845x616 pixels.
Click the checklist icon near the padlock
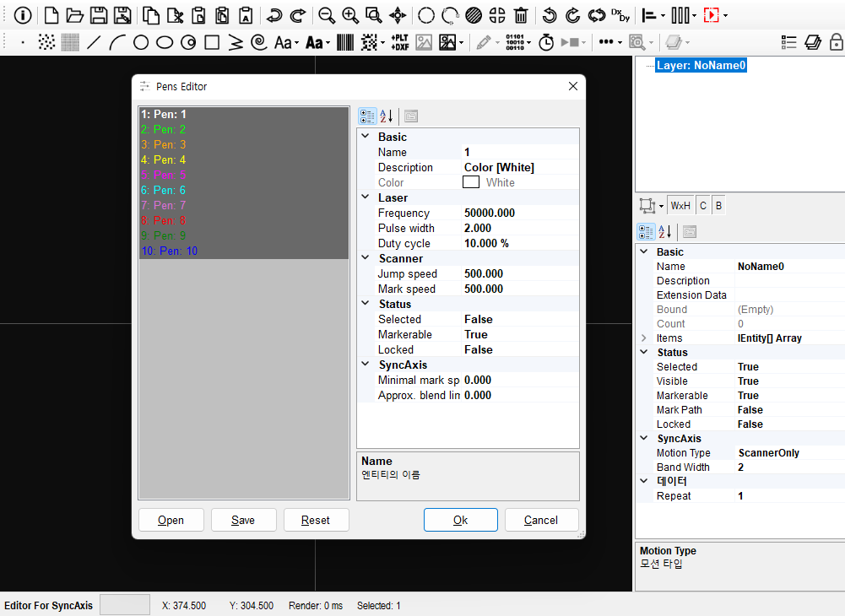[x=789, y=42]
